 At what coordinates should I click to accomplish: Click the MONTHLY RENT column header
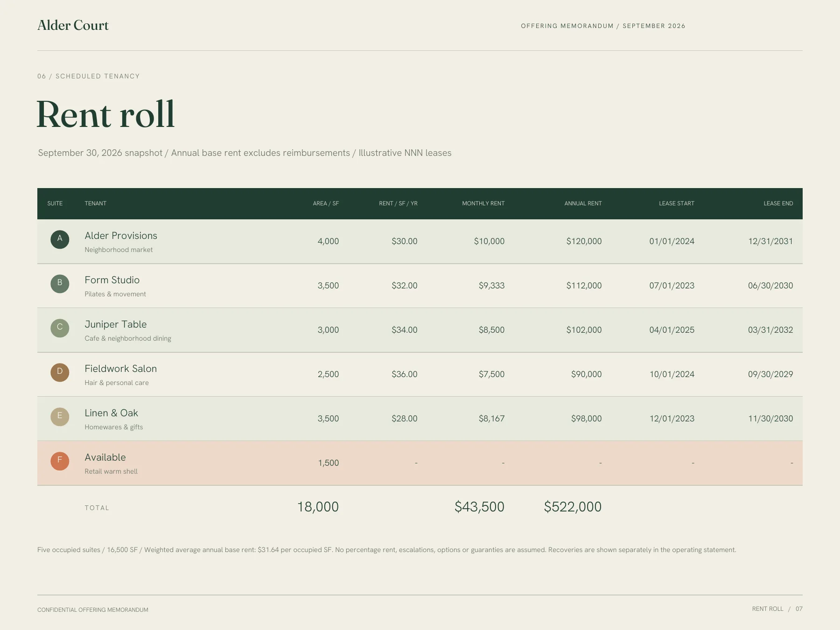[x=483, y=203]
